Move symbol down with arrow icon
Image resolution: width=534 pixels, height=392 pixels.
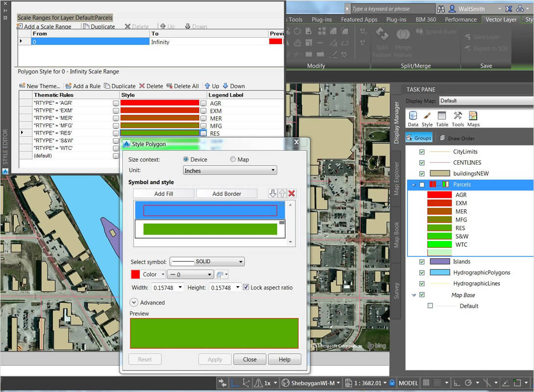pos(273,194)
